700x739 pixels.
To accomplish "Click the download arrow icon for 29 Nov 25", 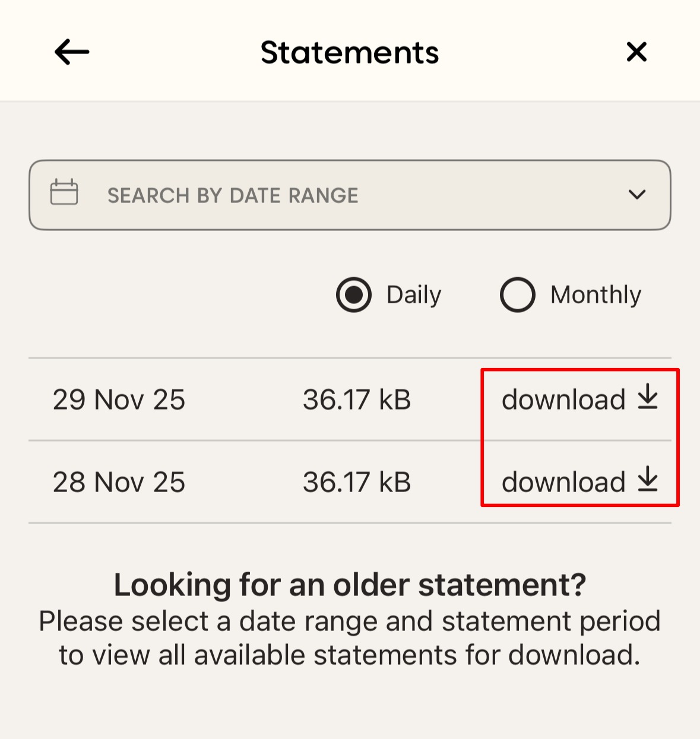I will [648, 397].
